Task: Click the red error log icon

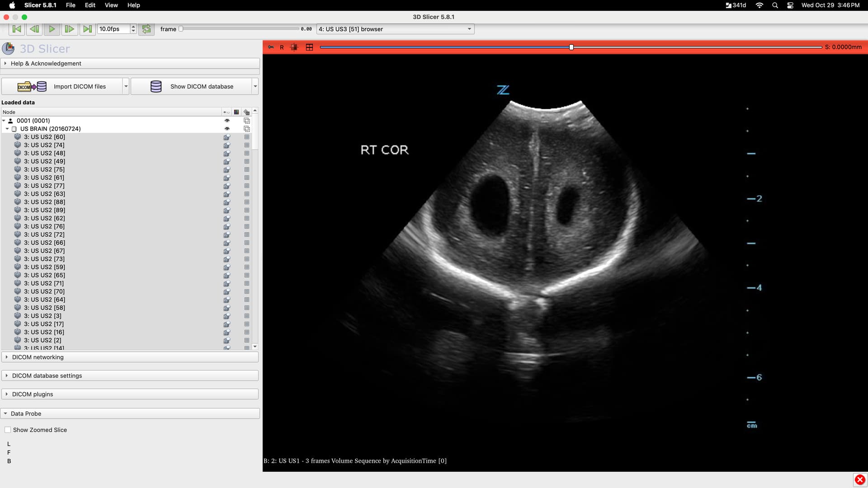Action: tap(859, 480)
